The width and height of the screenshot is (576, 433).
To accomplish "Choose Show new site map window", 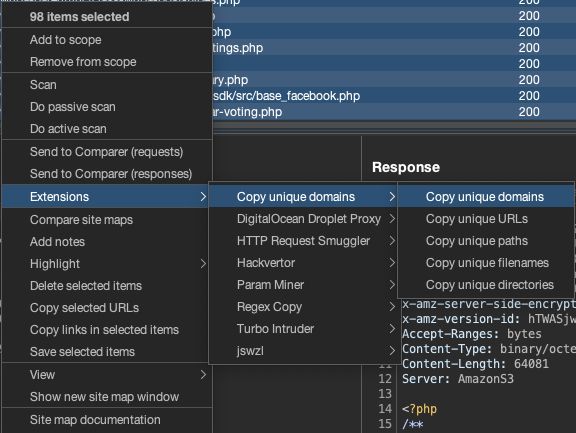I will pos(107,397).
